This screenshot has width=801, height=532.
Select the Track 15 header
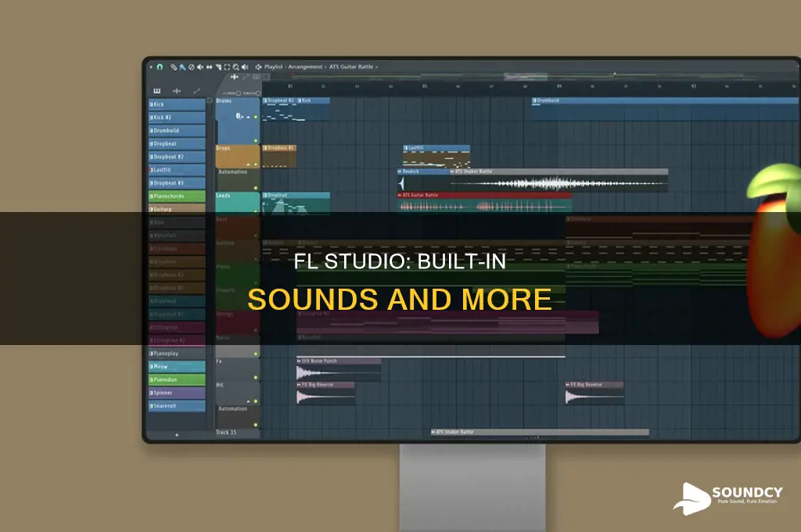point(238,433)
